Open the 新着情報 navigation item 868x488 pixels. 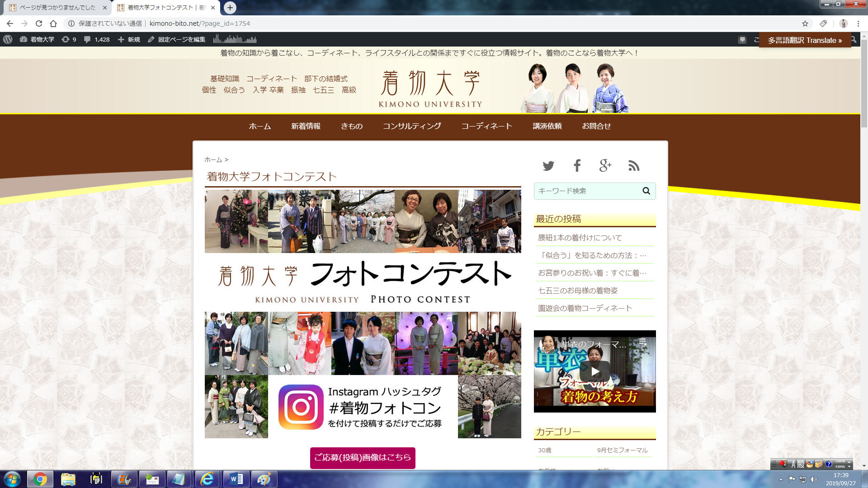click(306, 126)
